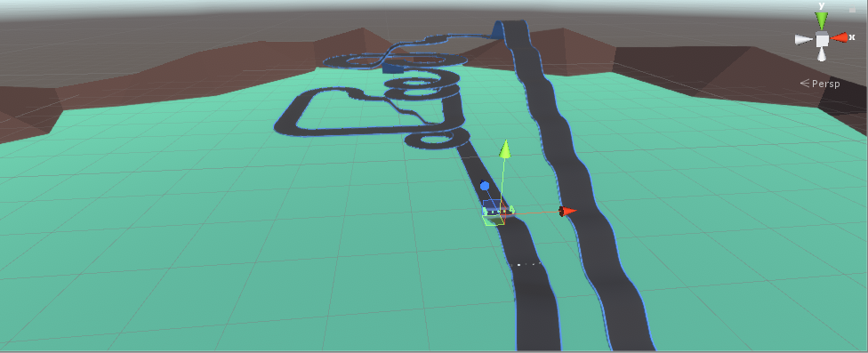Viewport: 868px width, 353px height.
Task: Grab the green Y-axis move arrow handle
Action: click(x=504, y=150)
